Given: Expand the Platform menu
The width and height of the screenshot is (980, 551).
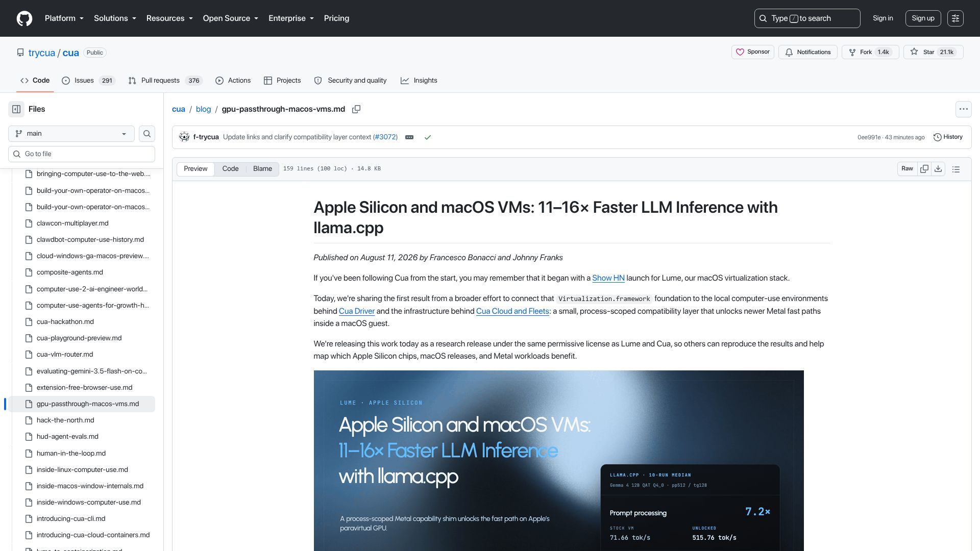Looking at the screenshot, I should click(x=64, y=18).
